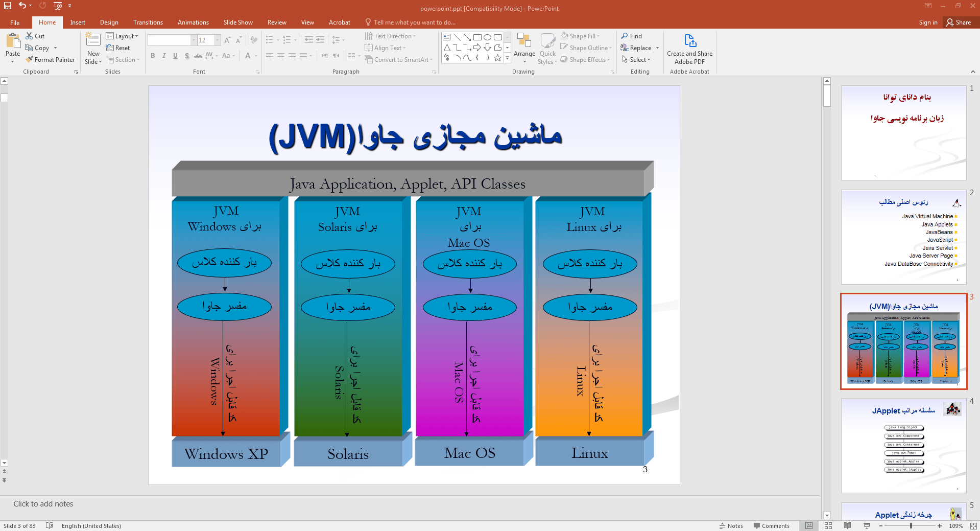Open the font size dropdown
The image size is (980, 531).
[x=218, y=40]
